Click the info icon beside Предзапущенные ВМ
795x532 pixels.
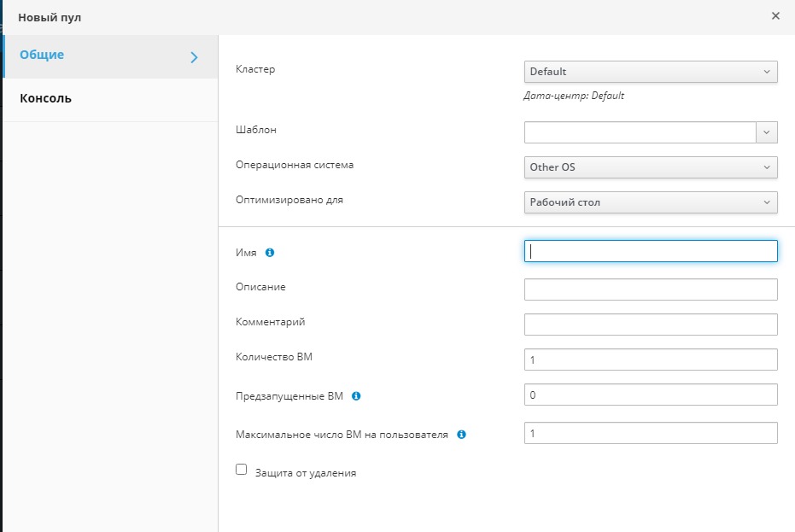pyautogui.click(x=356, y=396)
